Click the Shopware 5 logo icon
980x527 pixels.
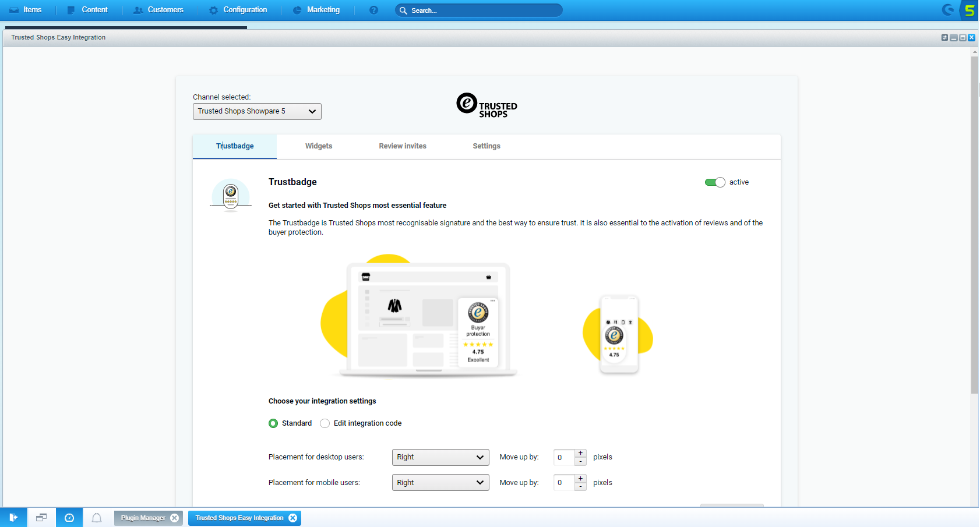point(970,10)
